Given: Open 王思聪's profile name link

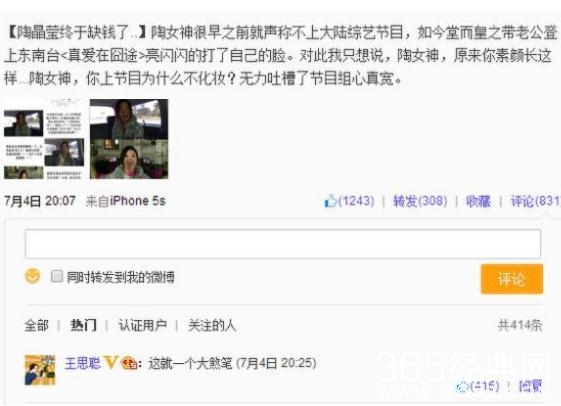Looking at the screenshot, I should coord(82,363).
